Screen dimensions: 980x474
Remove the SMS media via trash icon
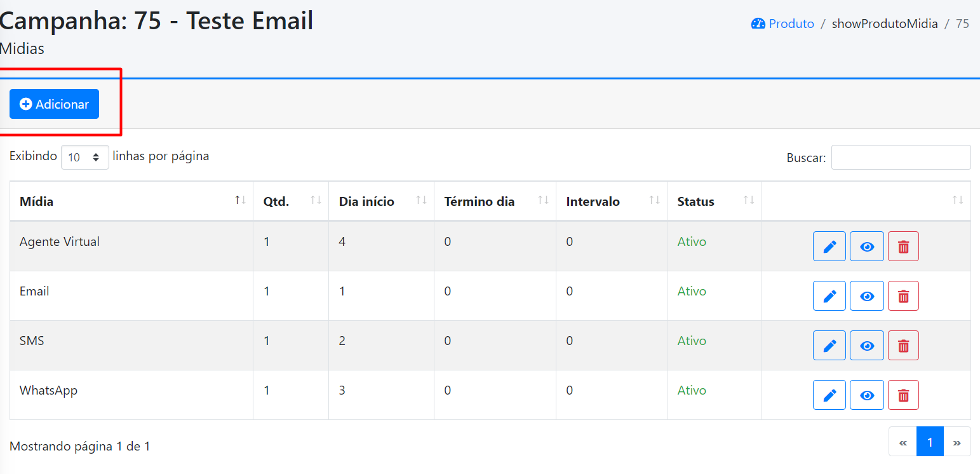pyautogui.click(x=903, y=346)
